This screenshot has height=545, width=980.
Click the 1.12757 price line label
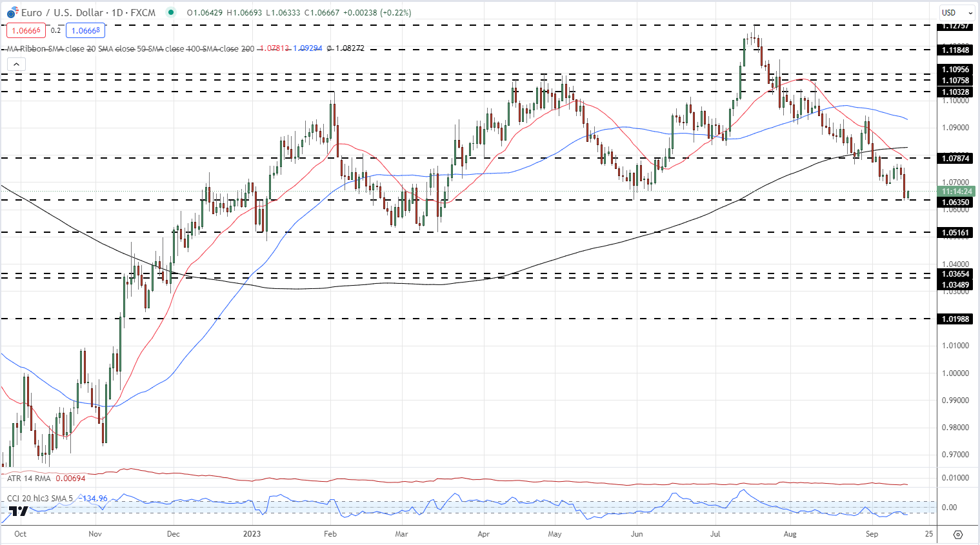coord(955,26)
